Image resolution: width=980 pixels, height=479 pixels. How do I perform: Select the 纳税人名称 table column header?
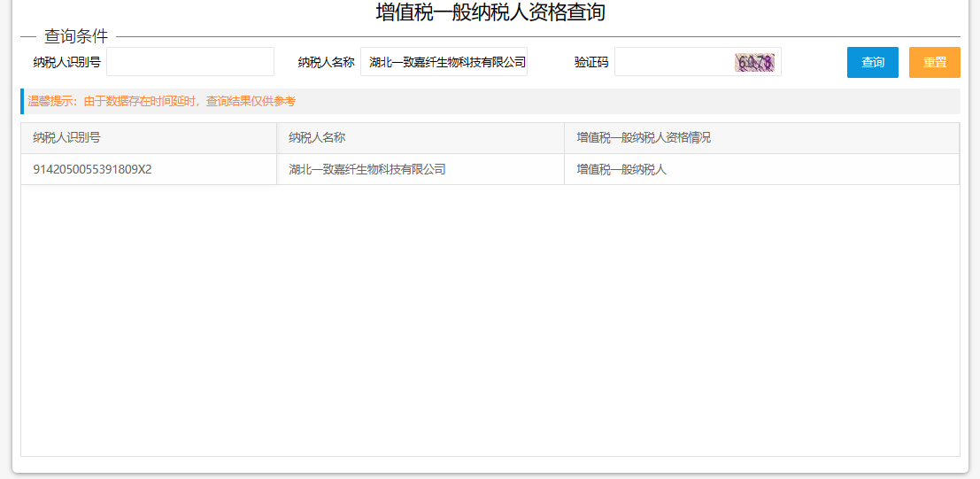coord(317,138)
